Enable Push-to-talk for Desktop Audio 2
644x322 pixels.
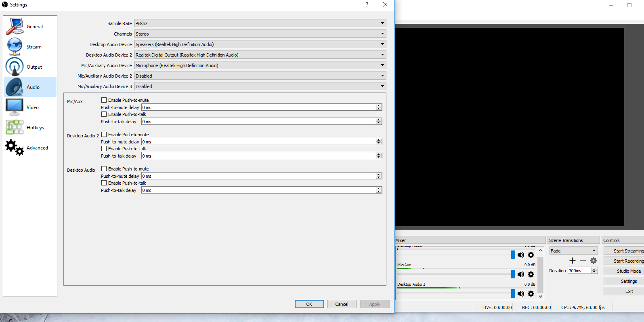104,149
